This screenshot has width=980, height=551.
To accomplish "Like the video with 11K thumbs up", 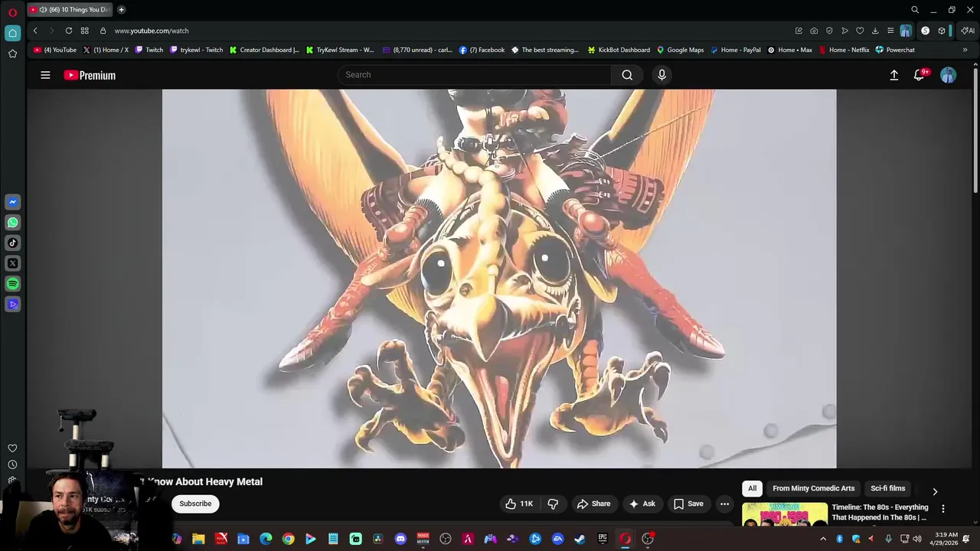I will point(519,504).
